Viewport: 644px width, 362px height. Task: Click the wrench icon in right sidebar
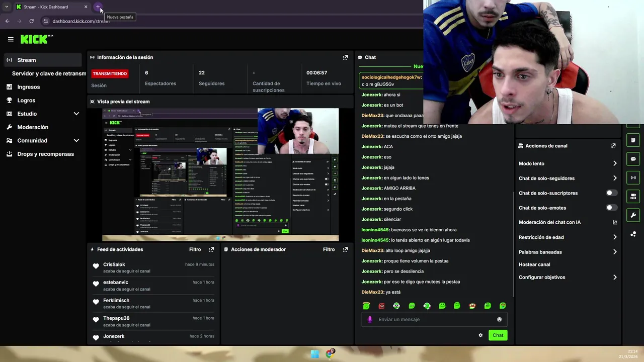click(x=633, y=215)
